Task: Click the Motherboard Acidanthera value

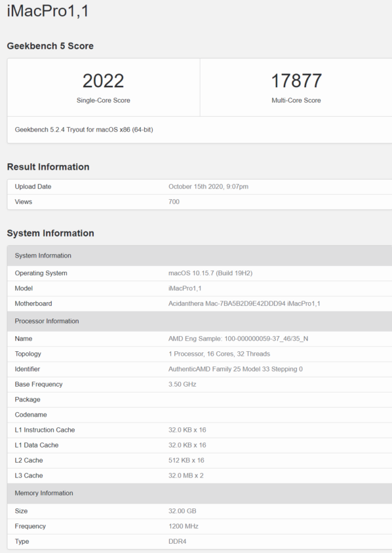Action: (x=244, y=303)
